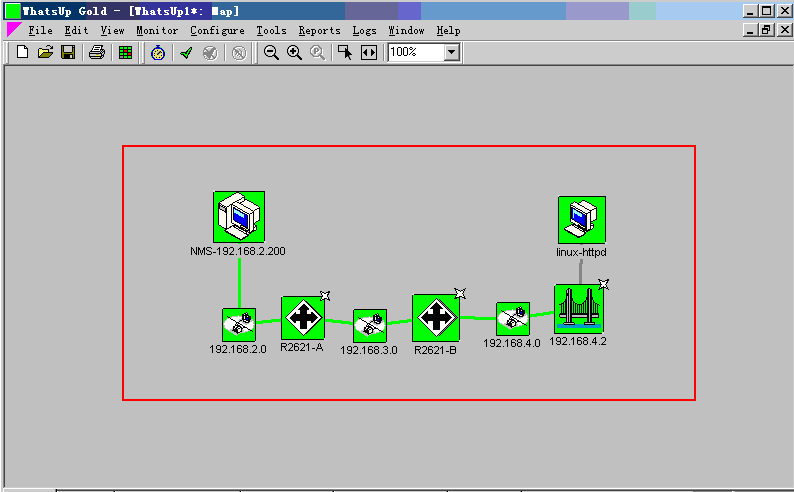Open the zoom level dropdown arrow
The image size is (794, 492).
tap(452, 52)
